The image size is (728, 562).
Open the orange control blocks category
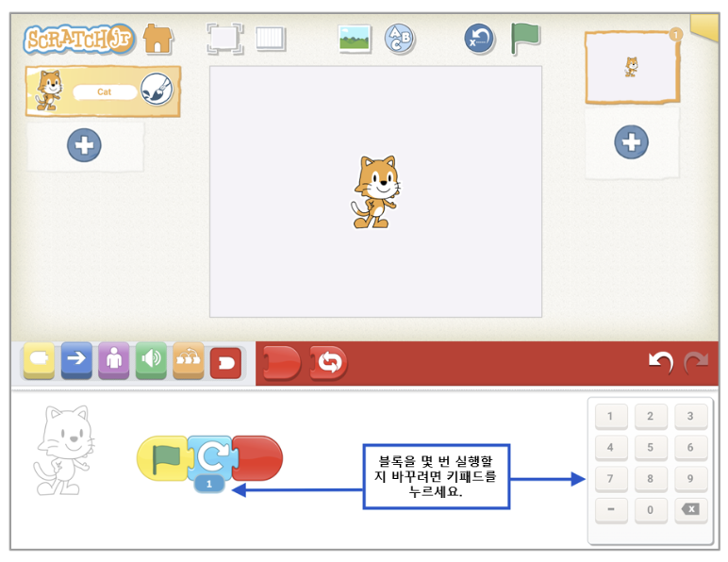tap(189, 361)
